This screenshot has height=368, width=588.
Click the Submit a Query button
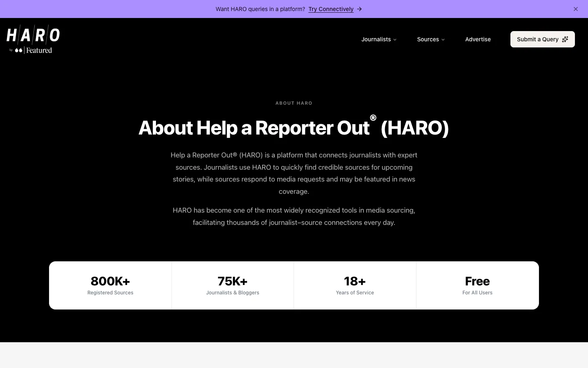pos(542,39)
